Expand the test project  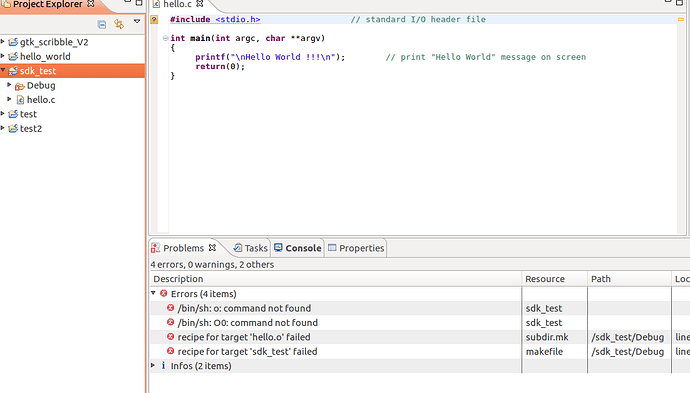tap(3, 114)
